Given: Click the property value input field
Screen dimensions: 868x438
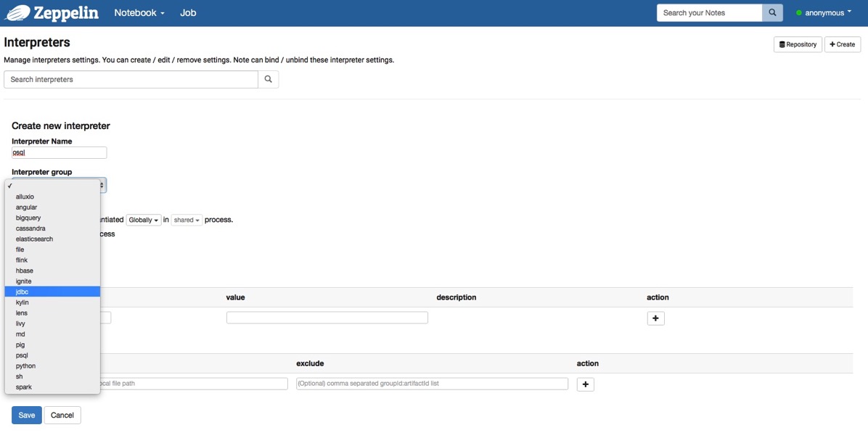Looking at the screenshot, I should click(x=327, y=318).
